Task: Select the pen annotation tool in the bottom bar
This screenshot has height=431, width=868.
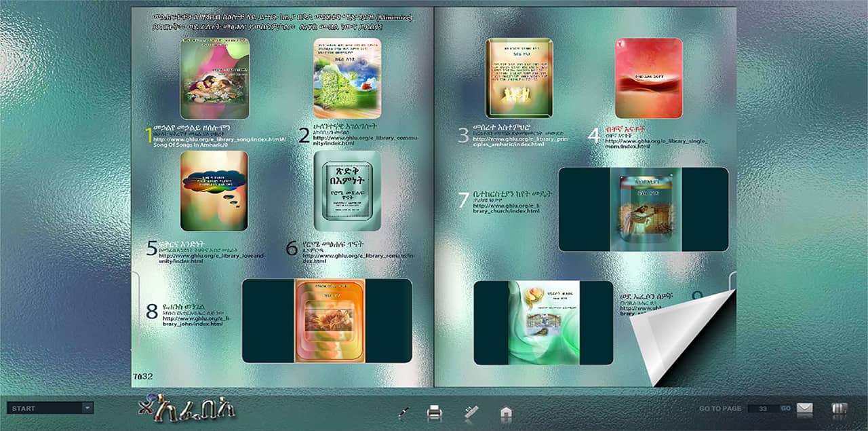Action: pyautogui.click(x=405, y=411)
